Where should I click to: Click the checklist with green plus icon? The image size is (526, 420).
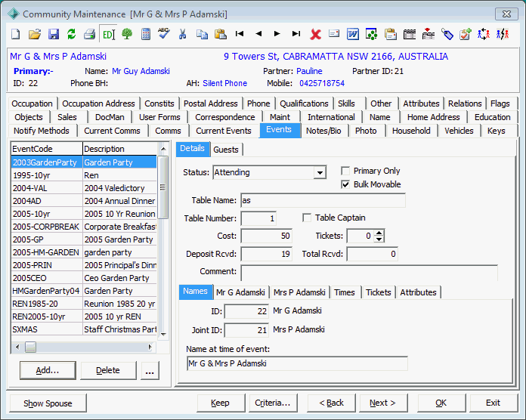pyautogui.click(x=466, y=34)
